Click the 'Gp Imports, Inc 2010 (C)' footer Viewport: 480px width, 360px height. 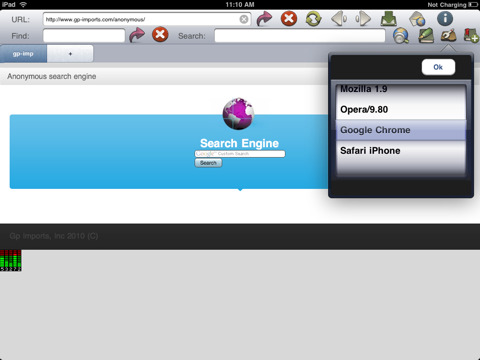coord(54,236)
